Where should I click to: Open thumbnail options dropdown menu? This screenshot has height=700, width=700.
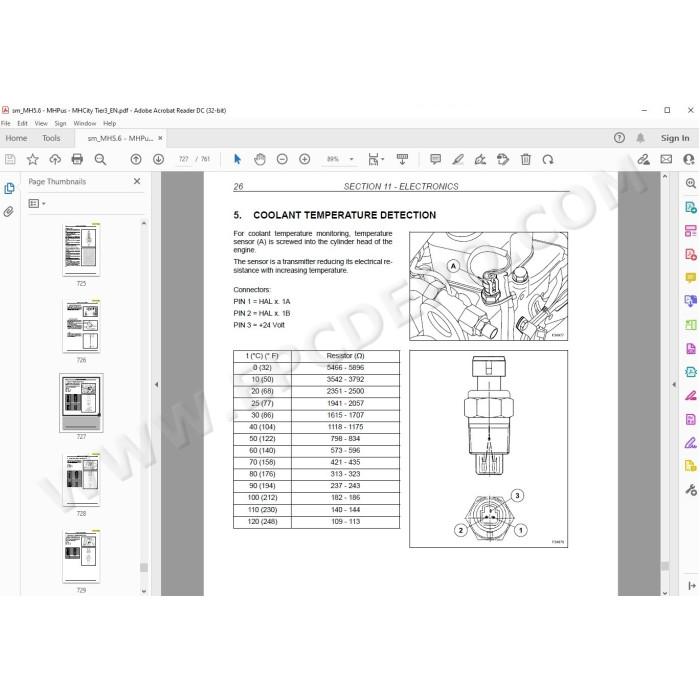point(37,204)
